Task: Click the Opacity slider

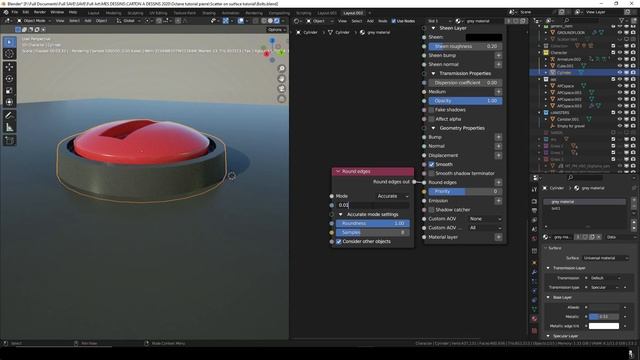Action: 465,101
